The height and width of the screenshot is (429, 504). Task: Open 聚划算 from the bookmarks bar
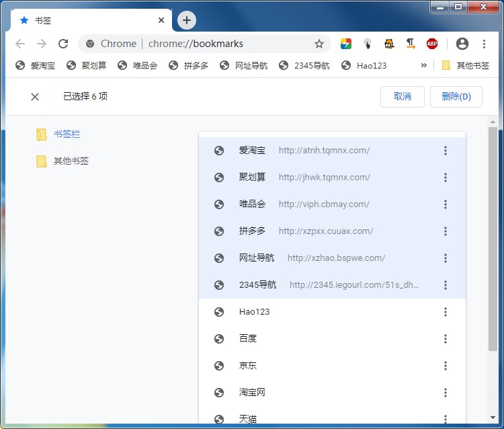coord(86,66)
